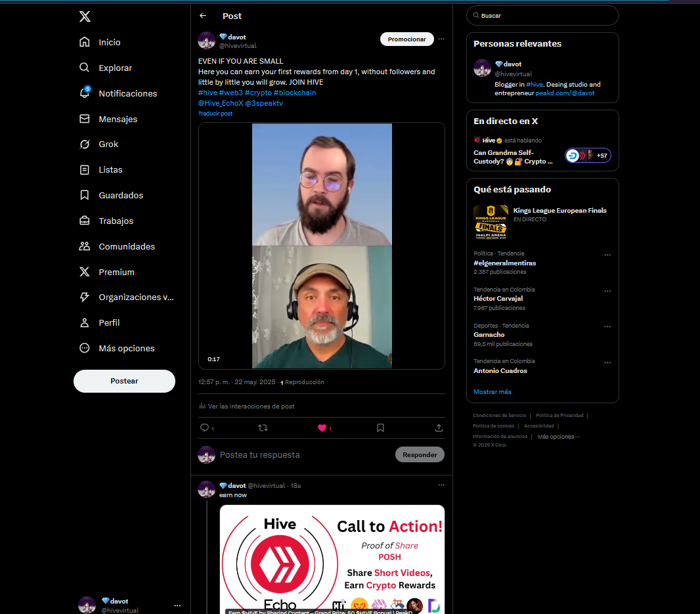The width and height of the screenshot is (700, 614).
Task: Open the @3speaktv mention
Action: 264,103
